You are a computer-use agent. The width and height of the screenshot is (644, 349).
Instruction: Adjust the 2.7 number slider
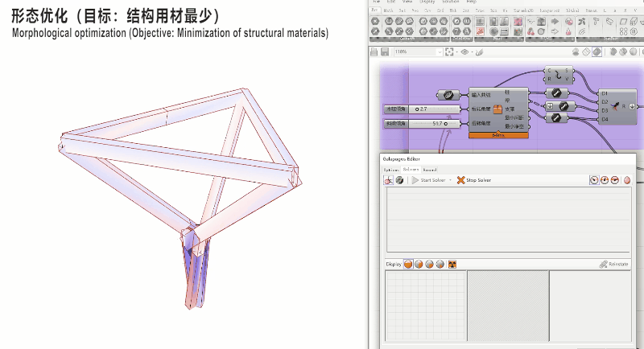(x=422, y=109)
